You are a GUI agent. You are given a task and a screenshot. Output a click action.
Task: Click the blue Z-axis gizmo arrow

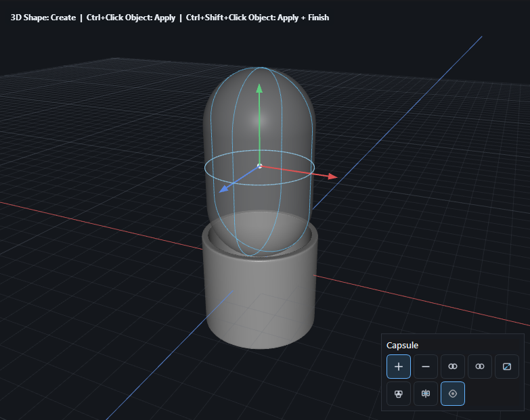(x=224, y=189)
